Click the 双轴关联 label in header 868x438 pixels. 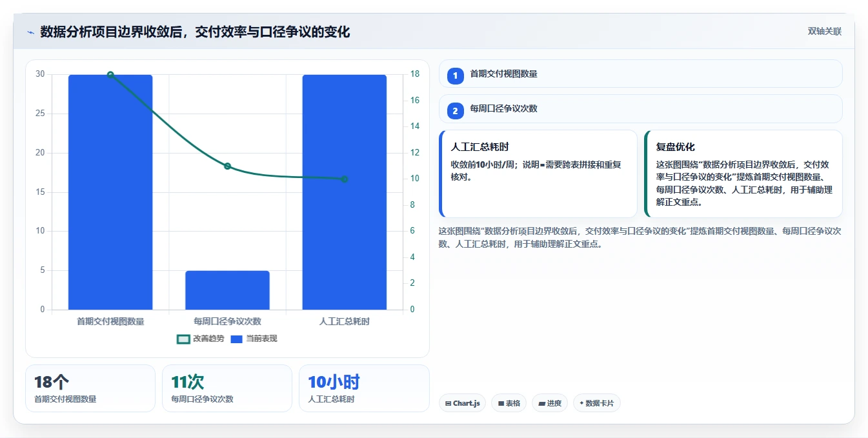pos(824,32)
